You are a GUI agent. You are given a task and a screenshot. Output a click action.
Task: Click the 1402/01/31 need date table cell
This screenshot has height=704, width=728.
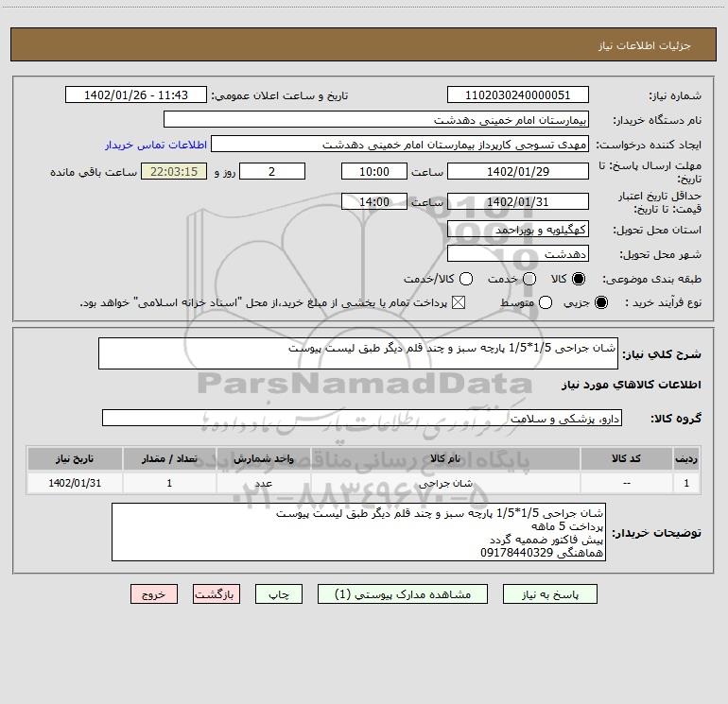click(x=75, y=483)
